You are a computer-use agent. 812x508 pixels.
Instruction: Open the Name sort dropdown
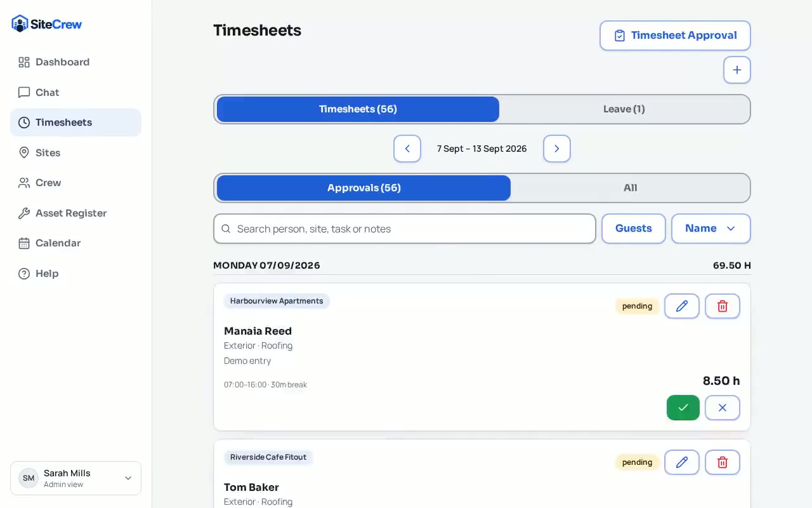coord(710,229)
